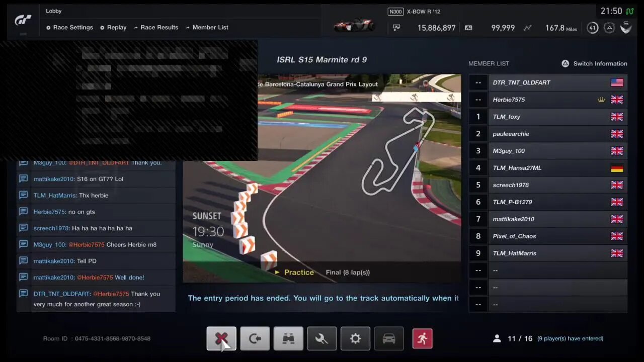Click the red running-man exit lobby button
Image resolution: width=644 pixels, height=362 pixels.
click(x=422, y=338)
